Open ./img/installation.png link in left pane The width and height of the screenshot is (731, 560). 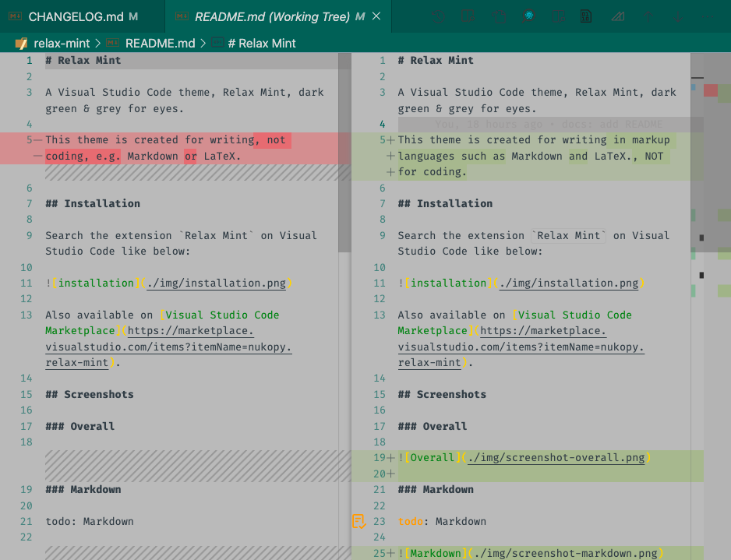point(217,284)
